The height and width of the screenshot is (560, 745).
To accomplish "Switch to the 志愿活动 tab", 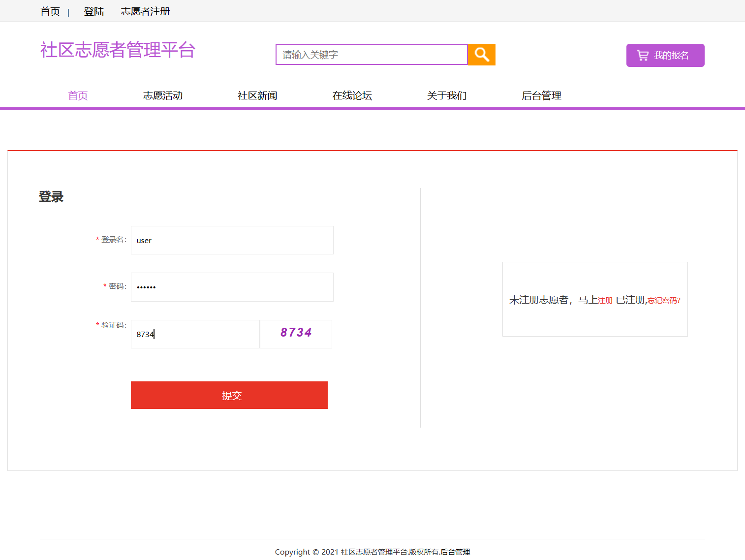I will click(x=163, y=95).
